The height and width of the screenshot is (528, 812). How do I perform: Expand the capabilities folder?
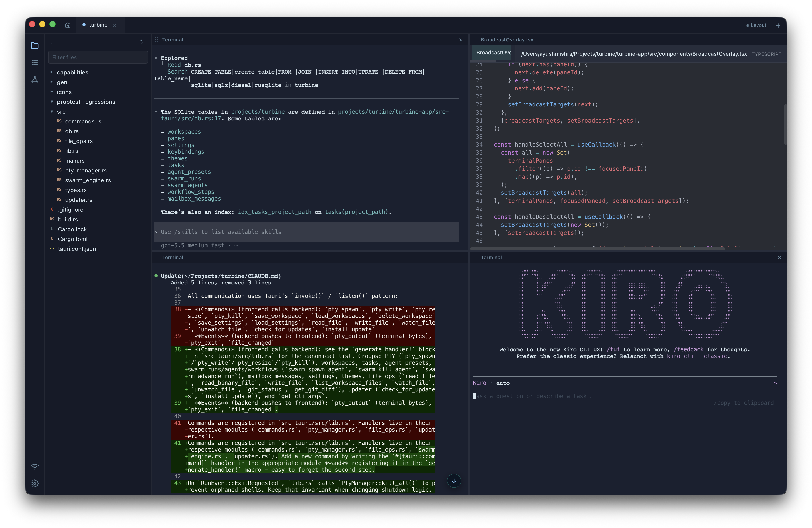72,72
